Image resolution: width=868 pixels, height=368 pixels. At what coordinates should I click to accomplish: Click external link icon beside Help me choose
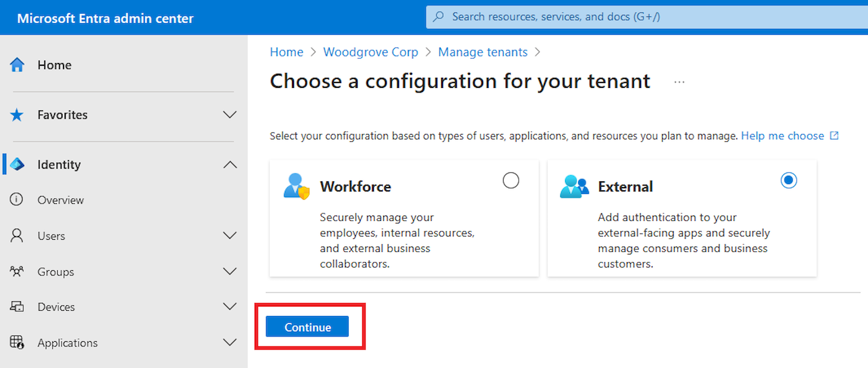(834, 136)
